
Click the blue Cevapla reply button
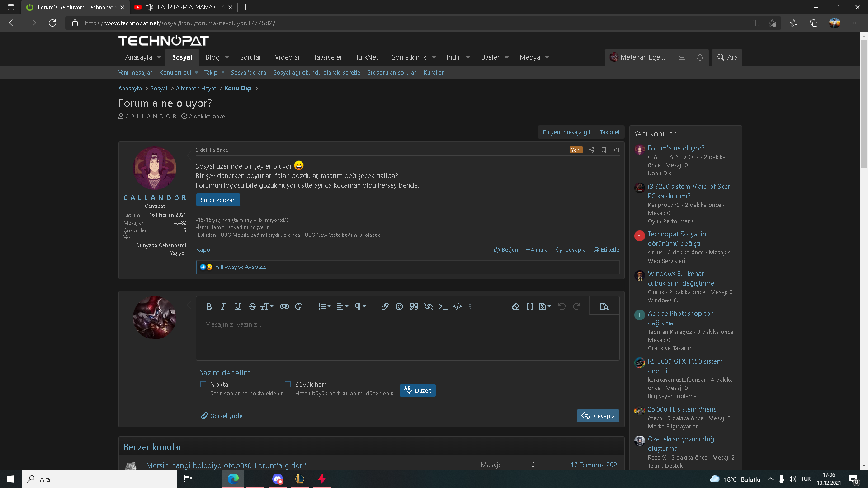click(598, 416)
